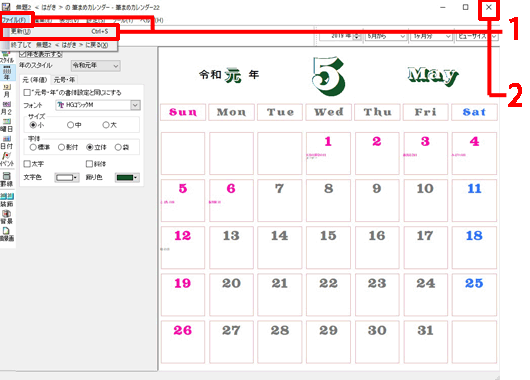Open the 5月から start month dropdown

386,36
